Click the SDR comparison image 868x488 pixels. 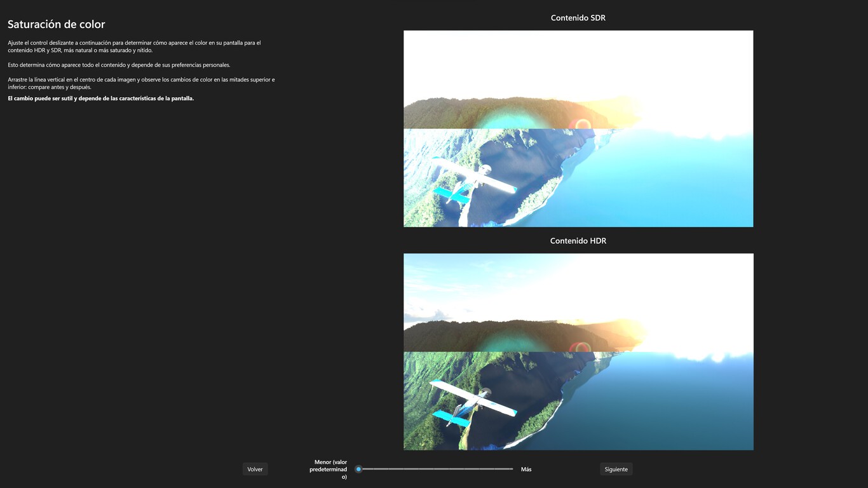[578, 128]
